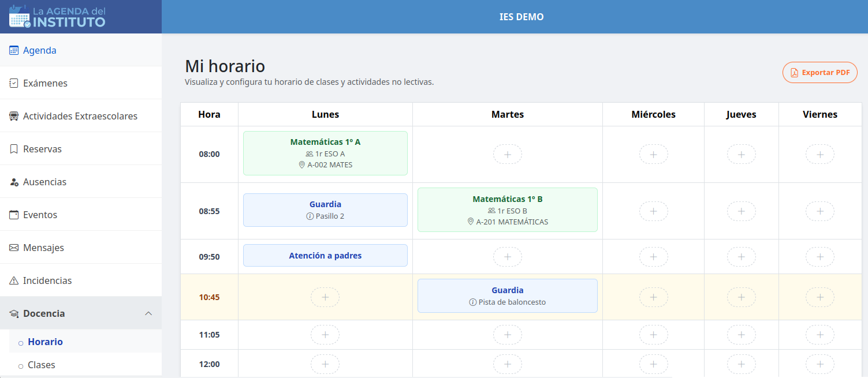Open the Guardia Pista de baloncesto card
The height and width of the screenshot is (378, 868).
point(508,296)
